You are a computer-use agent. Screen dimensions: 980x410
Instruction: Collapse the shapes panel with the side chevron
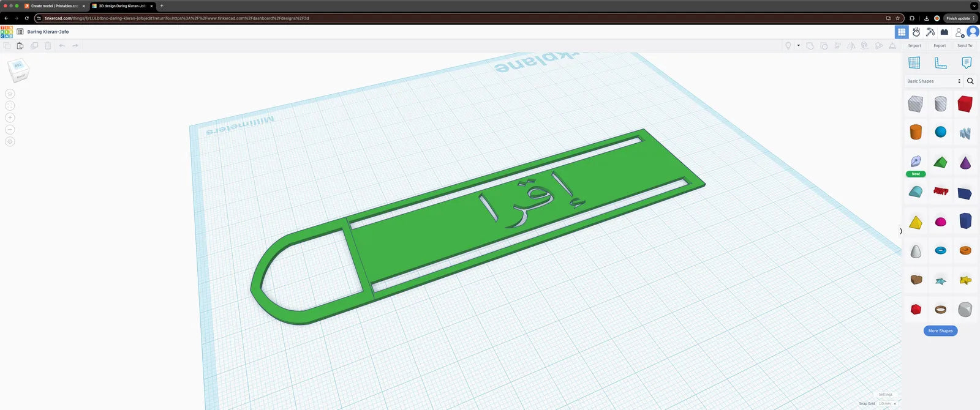pos(901,231)
